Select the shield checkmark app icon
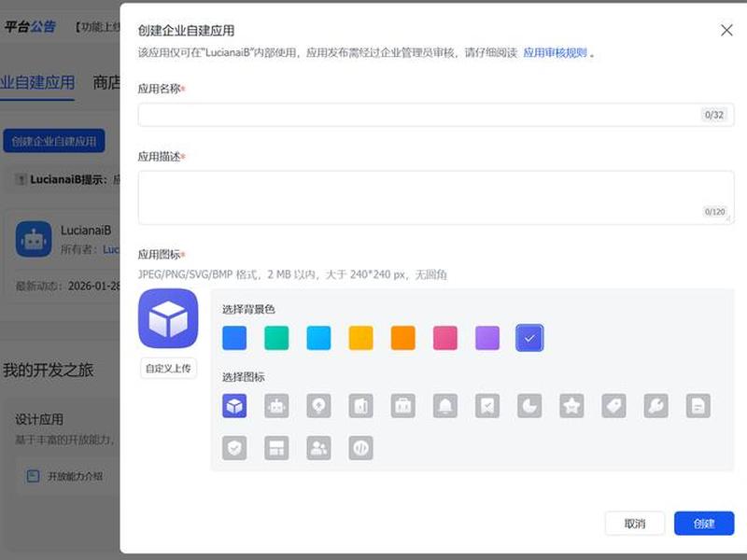 tap(234, 448)
